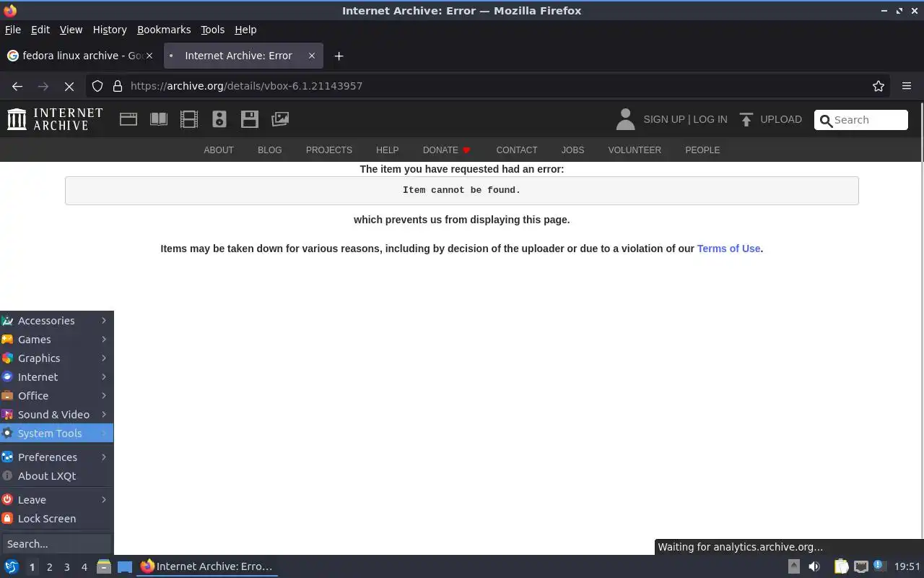Open the Bookmarks menu
The width and height of the screenshot is (924, 578).
[164, 30]
